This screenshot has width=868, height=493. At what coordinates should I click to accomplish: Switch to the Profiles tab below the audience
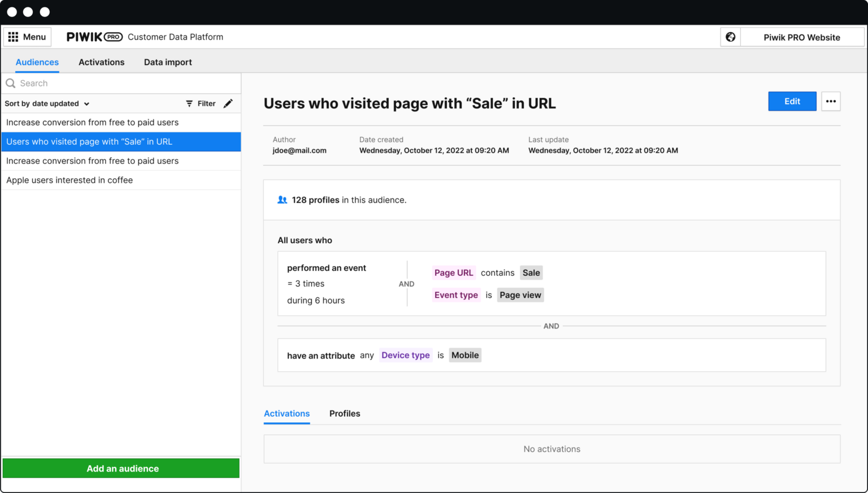pos(345,413)
